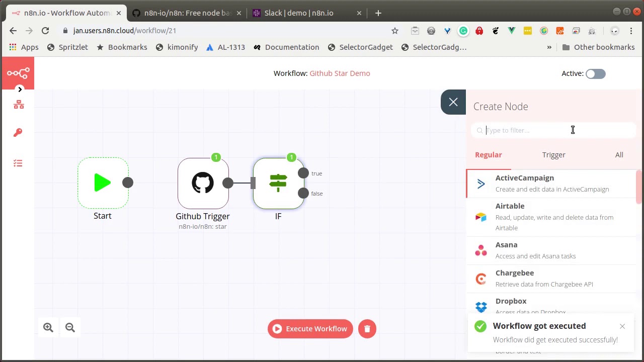Open SelectorGadget bookmark
This screenshot has height=362, width=644.
click(360, 47)
